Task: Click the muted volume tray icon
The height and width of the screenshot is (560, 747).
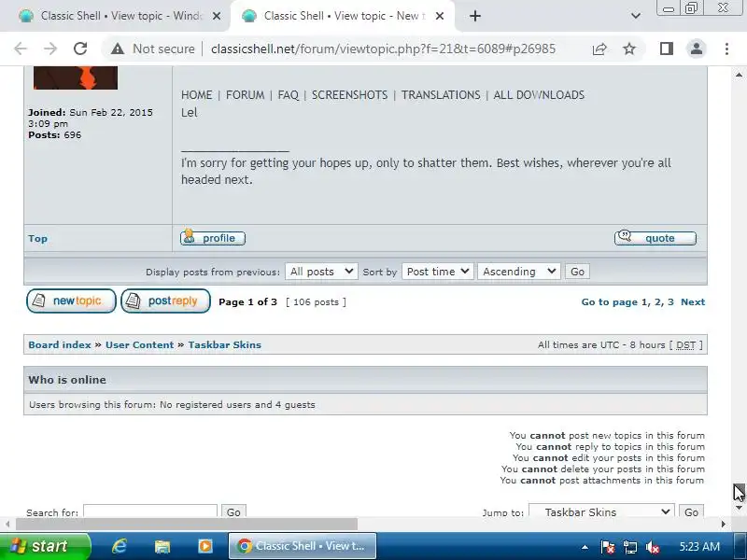Action: point(652,547)
